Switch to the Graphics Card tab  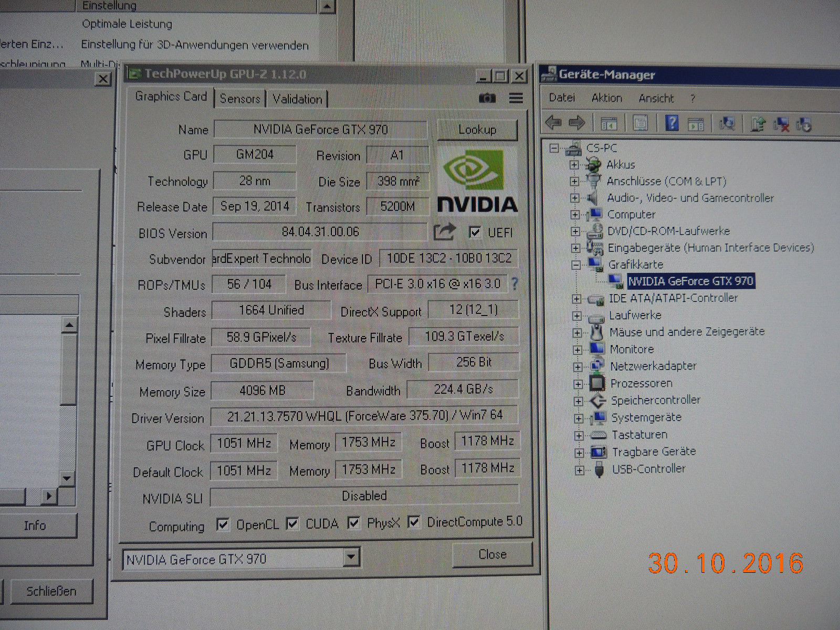(x=171, y=97)
